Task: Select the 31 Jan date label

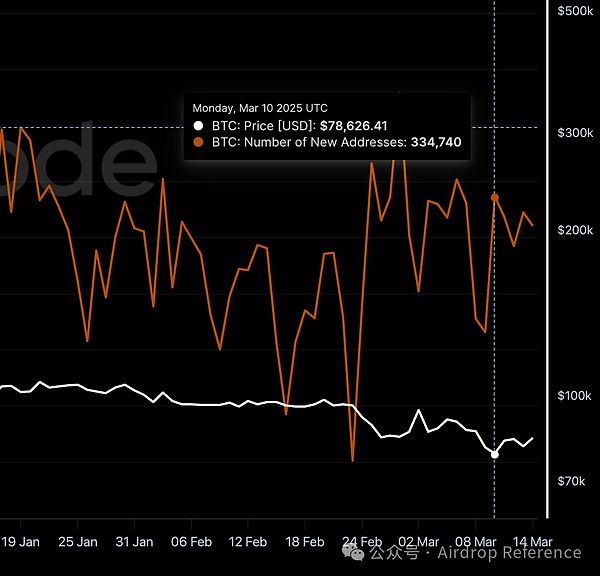Action: pyautogui.click(x=134, y=542)
